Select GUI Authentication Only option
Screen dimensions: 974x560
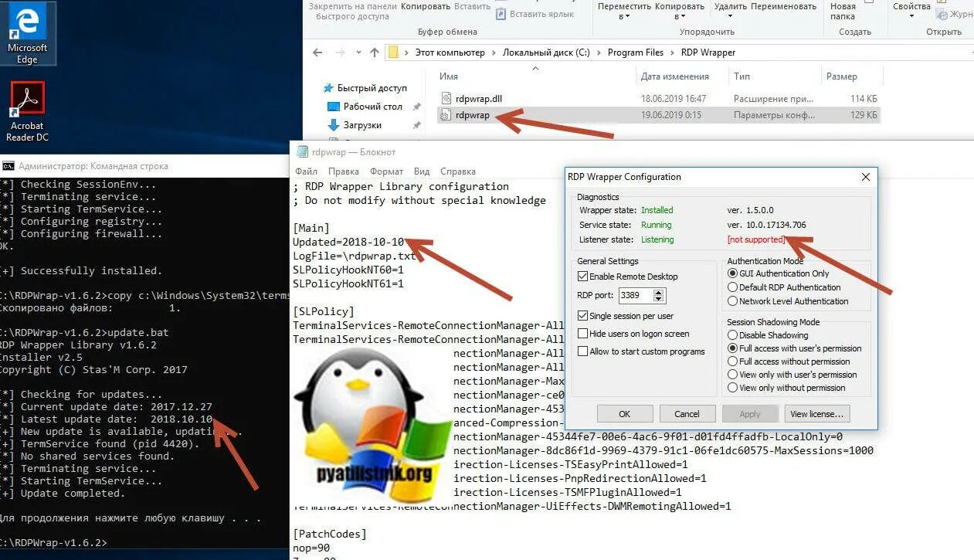coord(732,273)
